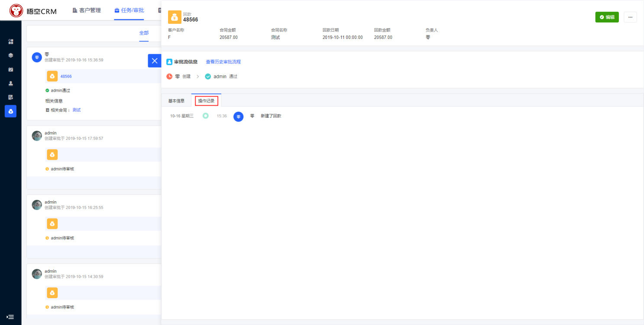Screen dimensions: 644x325
Task: Open the calendar checkmark icon in sidebar
Action: click(x=11, y=69)
